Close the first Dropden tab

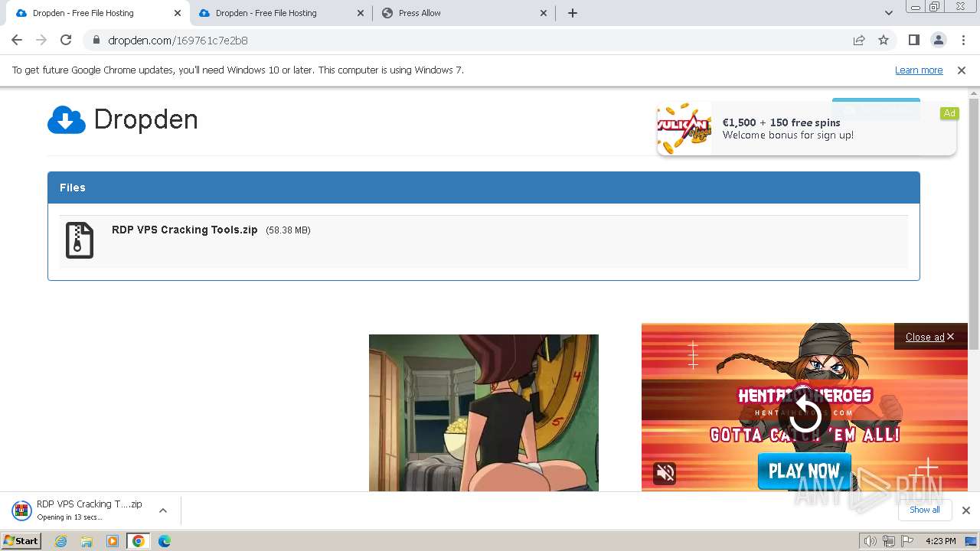(177, 13)
